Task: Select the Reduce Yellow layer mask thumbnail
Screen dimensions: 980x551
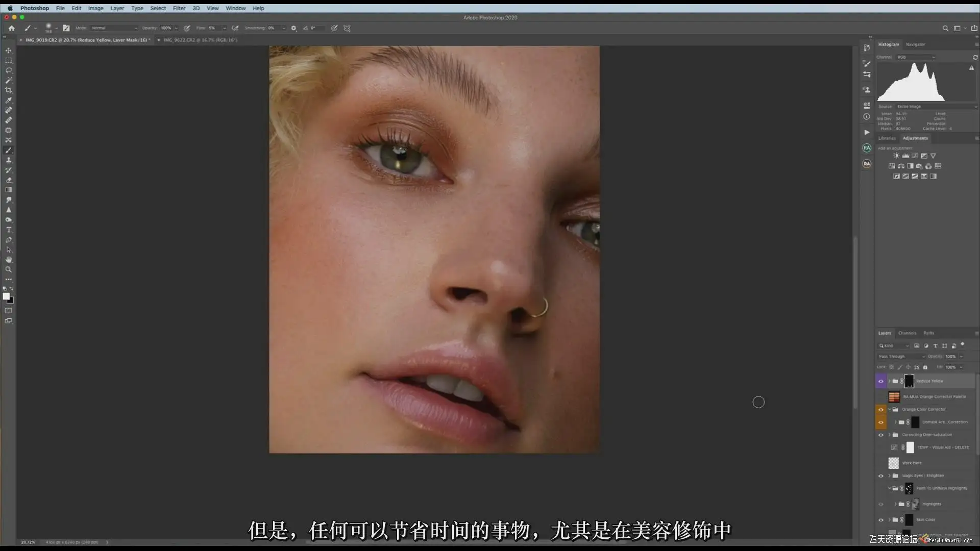Action: click(x=909, y=381)
